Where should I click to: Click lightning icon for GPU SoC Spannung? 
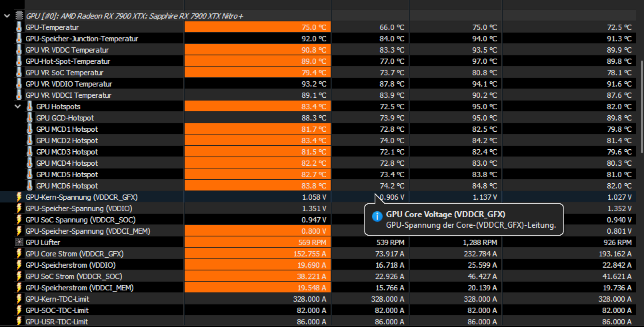[x=19, y=220]
